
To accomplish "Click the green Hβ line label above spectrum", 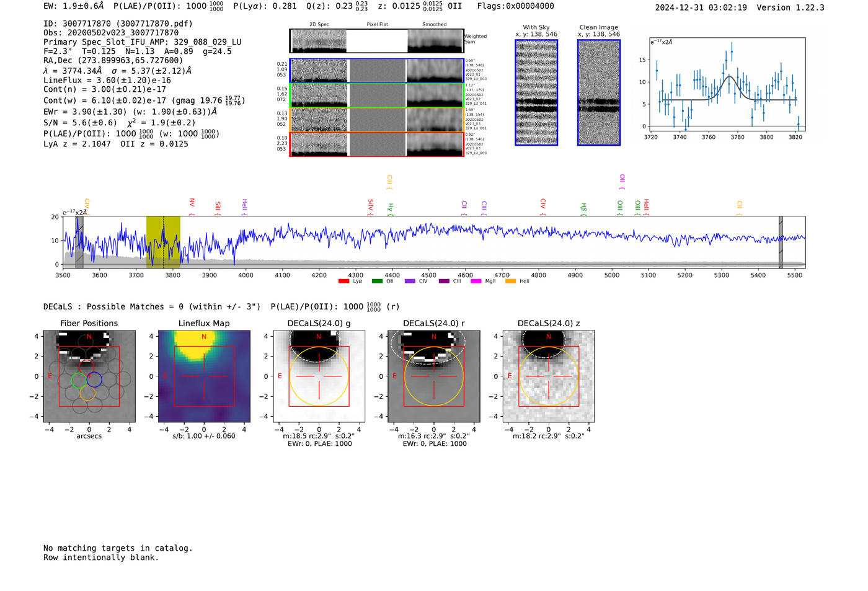I will click(583, 208).
